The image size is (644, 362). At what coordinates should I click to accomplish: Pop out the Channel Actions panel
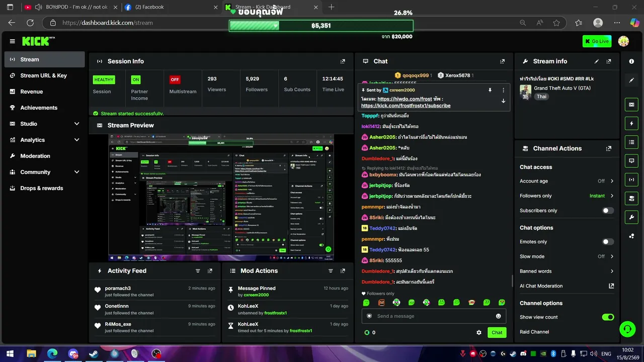[609, 149]
